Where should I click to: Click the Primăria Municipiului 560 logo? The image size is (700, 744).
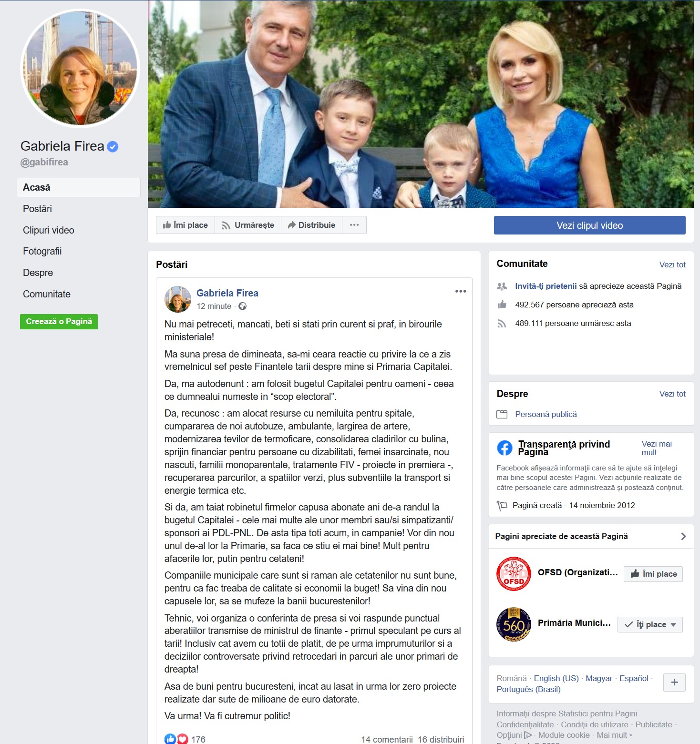coord(514,624)
